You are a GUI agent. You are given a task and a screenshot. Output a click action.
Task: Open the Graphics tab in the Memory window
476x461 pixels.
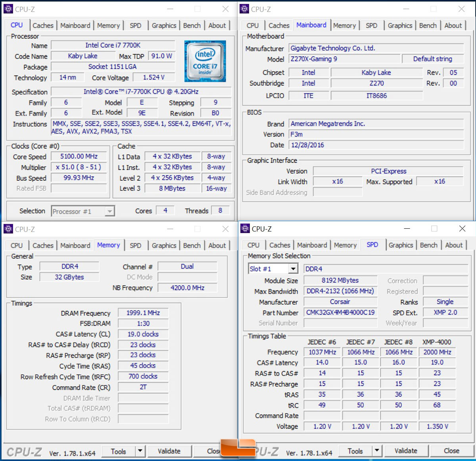[164, 245]
